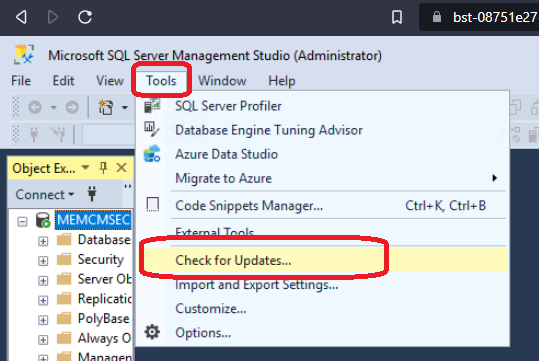Expand the Server Objects folder

coord(43,281)
